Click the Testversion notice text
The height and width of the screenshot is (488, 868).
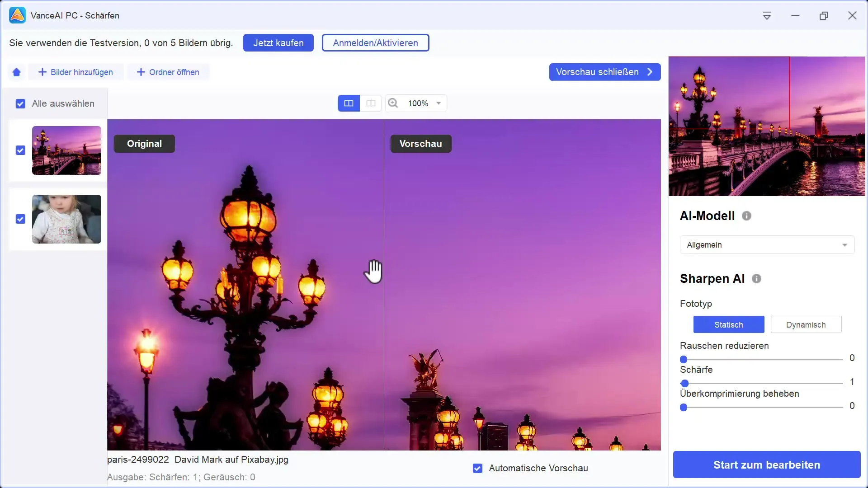coord(121,43)
